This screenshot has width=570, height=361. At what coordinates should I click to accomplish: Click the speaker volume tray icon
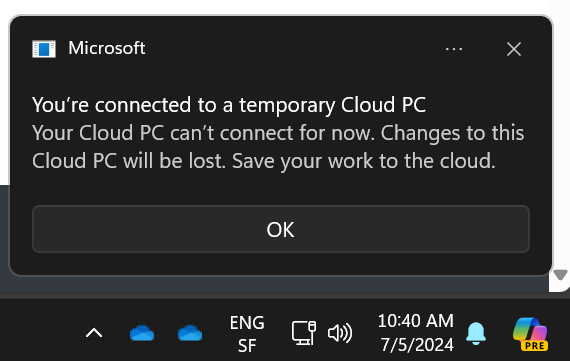coord(340,333)
